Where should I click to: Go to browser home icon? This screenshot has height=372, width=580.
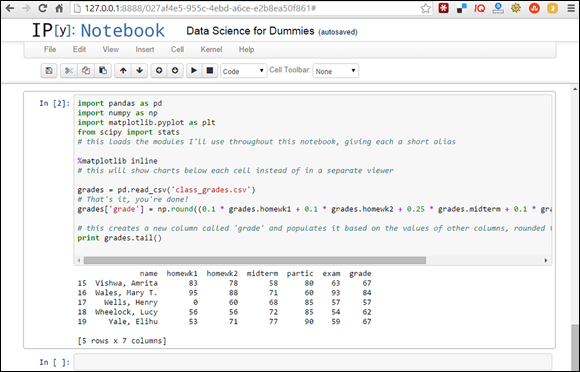59,8
